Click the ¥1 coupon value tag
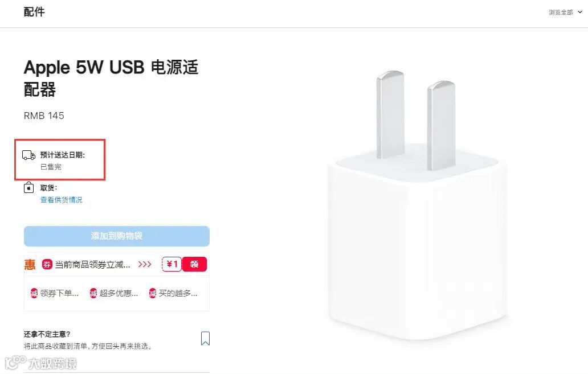Image resolution: width=588 pixels, height=374 pixels. 171,264
